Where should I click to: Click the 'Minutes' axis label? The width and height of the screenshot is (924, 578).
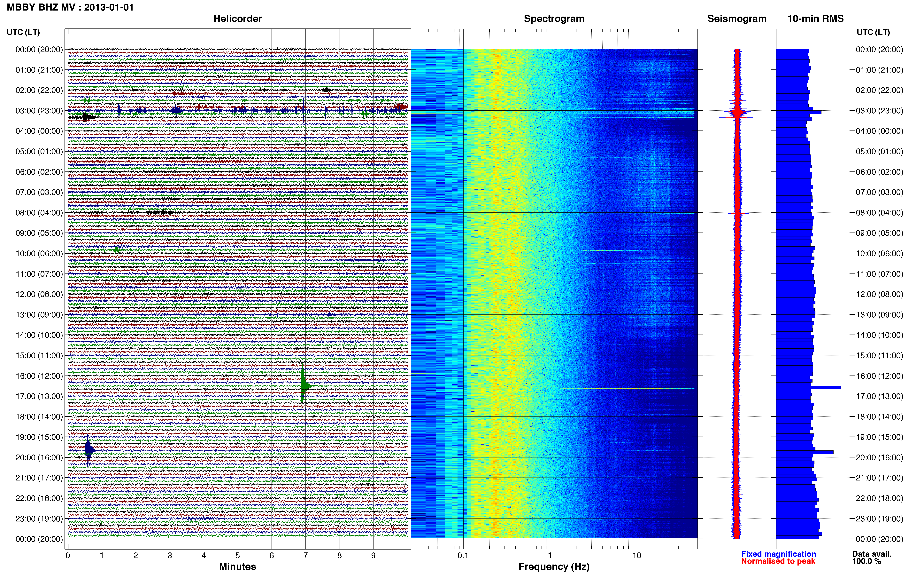coord(238,566)
